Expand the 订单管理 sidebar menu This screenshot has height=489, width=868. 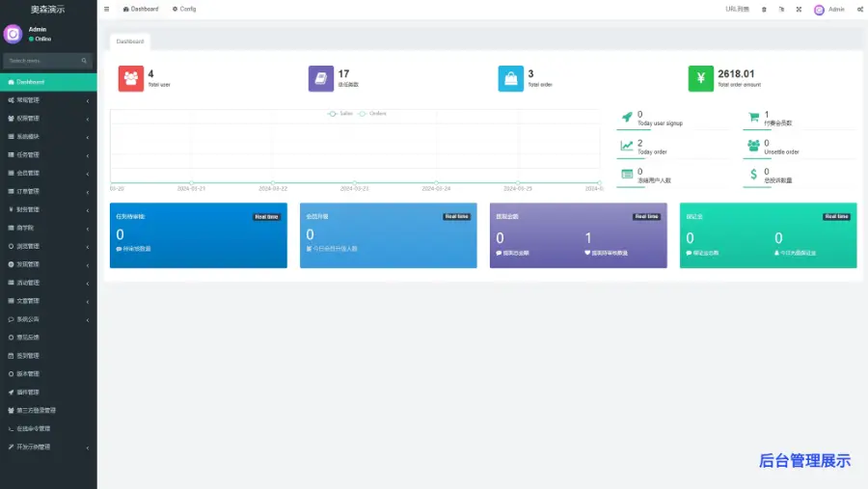(48, 191)
